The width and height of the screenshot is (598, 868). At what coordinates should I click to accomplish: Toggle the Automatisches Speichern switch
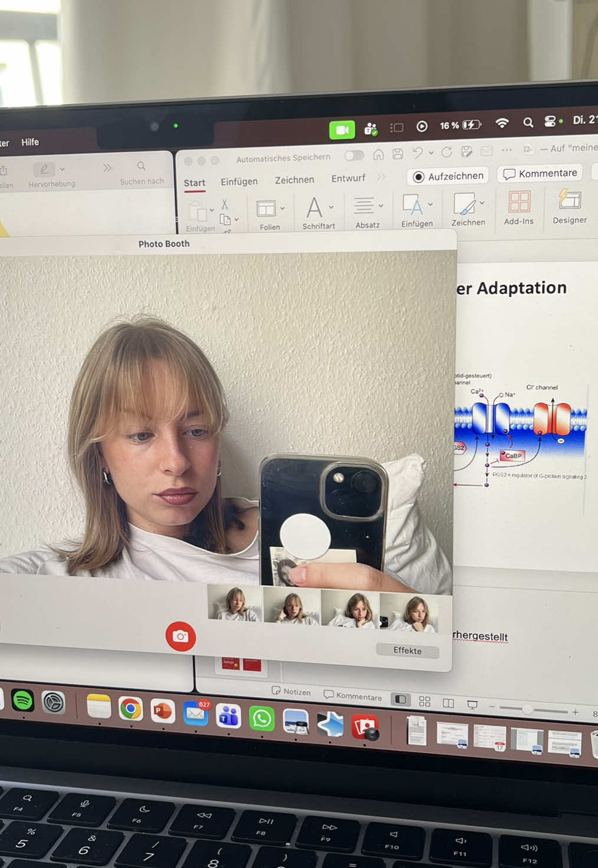[354, 156]
